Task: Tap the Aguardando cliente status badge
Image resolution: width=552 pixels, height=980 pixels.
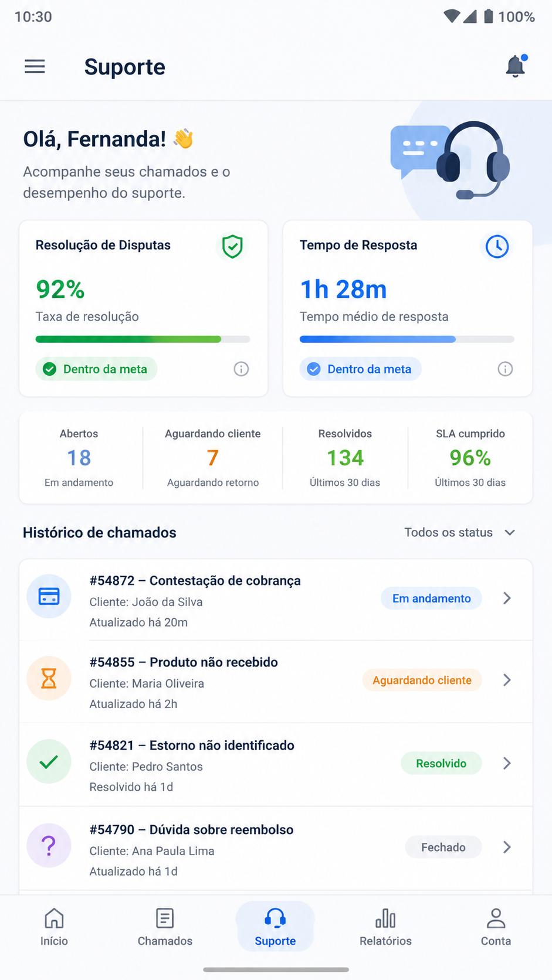Action: tap(422, 680)
